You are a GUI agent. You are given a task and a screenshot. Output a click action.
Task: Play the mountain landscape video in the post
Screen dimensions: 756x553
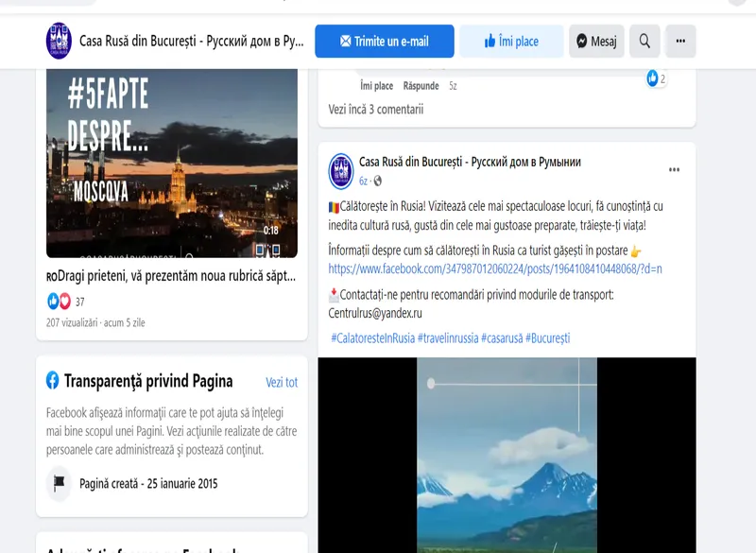click(507, 455)
